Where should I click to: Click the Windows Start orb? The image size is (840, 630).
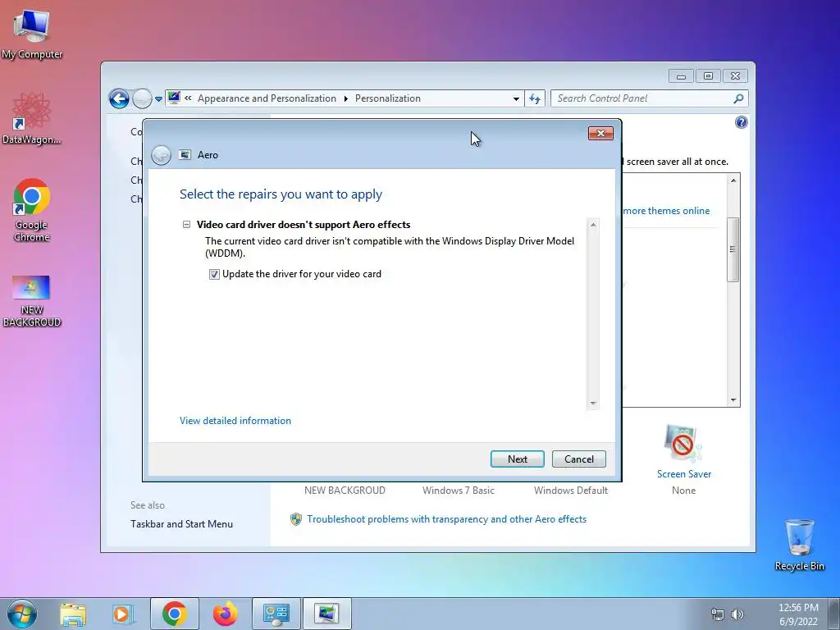pyautogui.click(x=22, y=614)
